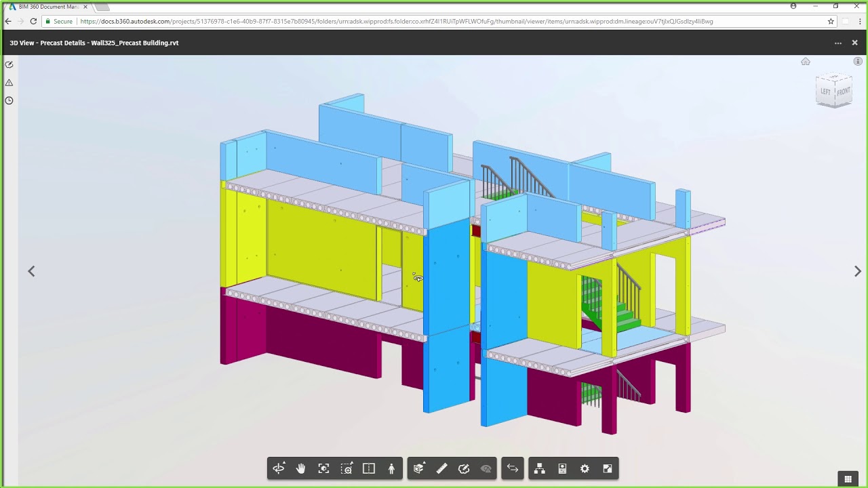Open the grid panel at bottom right
Image resolution: width=868 pixels, height=488 pixels.
tap(848, 479)
